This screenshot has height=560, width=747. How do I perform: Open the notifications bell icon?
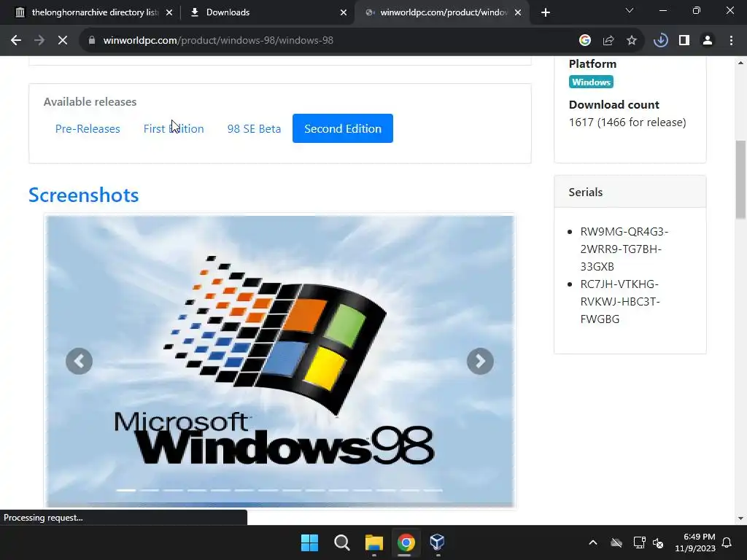click(727, 542)
